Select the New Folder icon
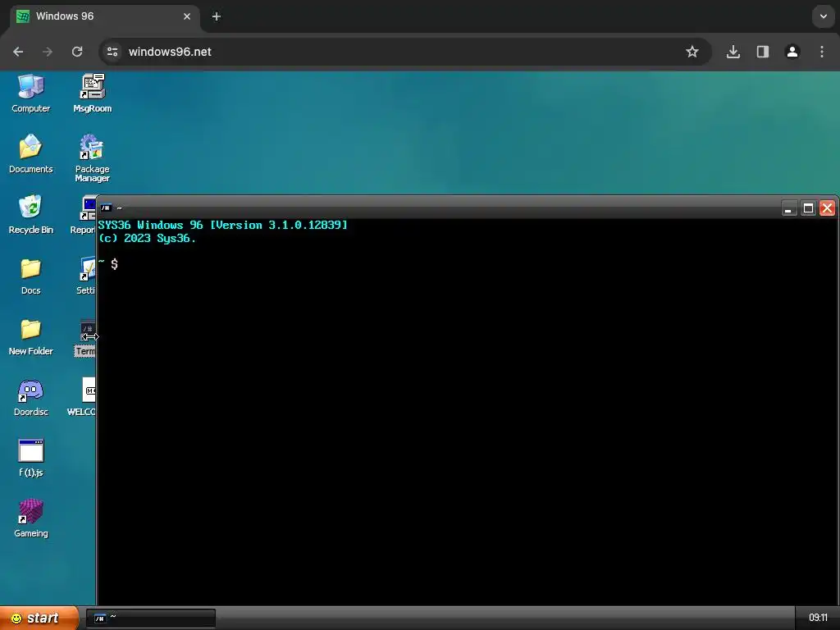Screen dimensions: 840x630 (30, 336)
